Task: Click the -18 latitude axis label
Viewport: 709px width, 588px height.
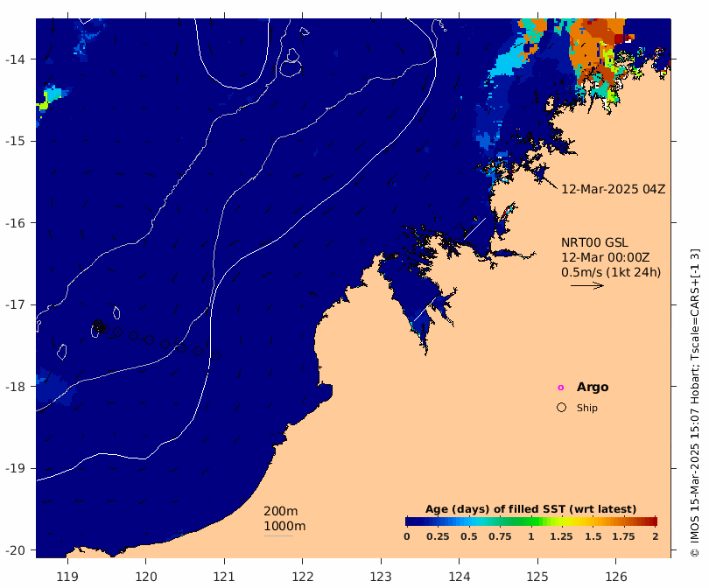Action: pyautogui.click(x=15, y=387)
